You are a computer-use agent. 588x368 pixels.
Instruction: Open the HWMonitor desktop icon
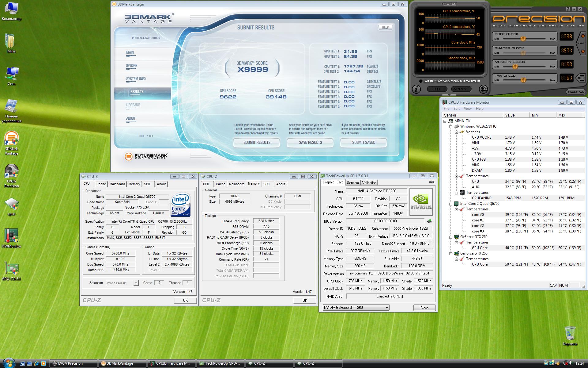[11, 239]
